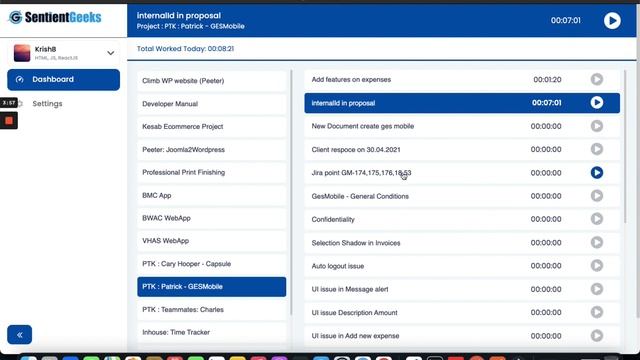Click New Document create ges mobile text

coord(362,126)
